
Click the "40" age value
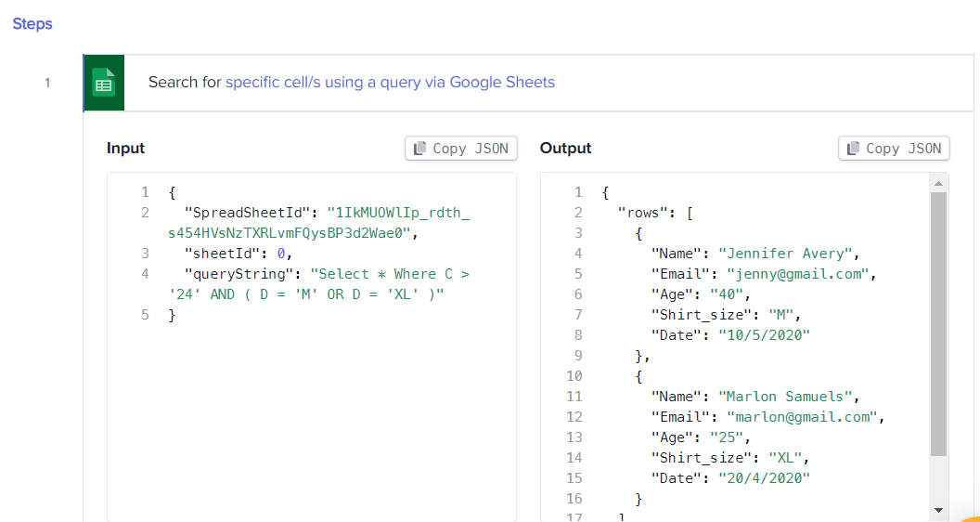coord(727,294)
